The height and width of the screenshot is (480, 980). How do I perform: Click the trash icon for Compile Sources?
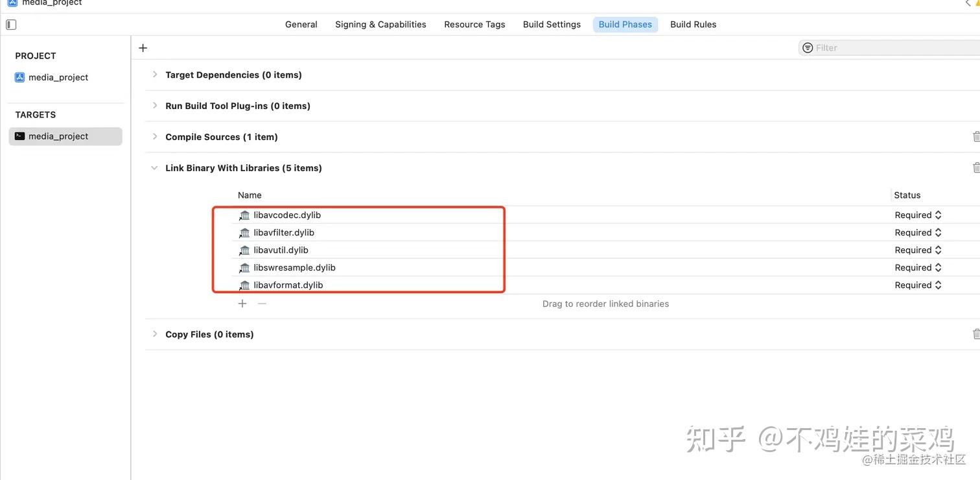(x=976, y=136)
